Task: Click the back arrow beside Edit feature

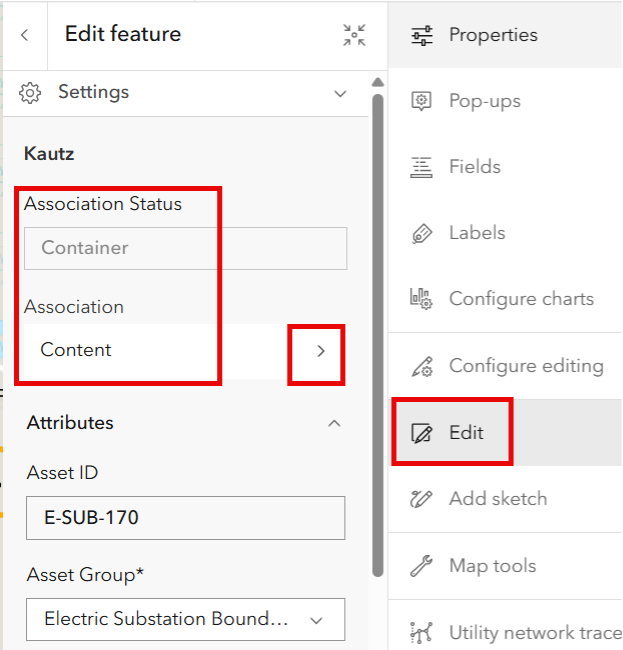Action: point(24,35)
